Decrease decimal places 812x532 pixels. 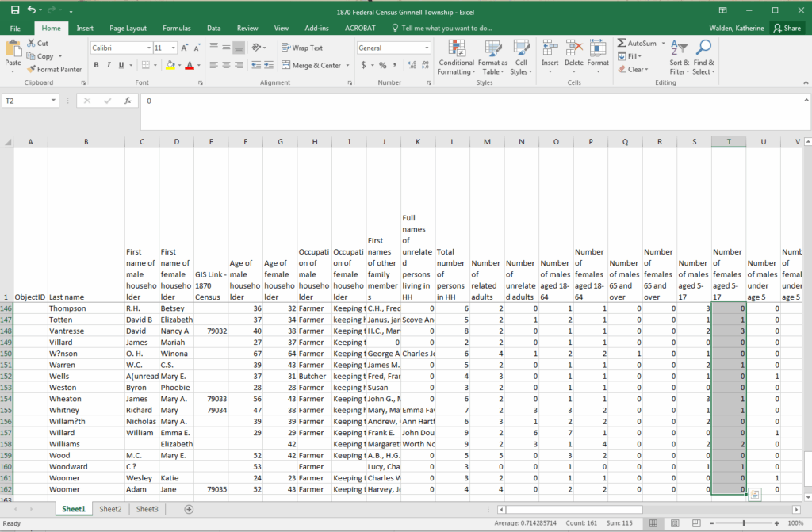coord(425,65)
